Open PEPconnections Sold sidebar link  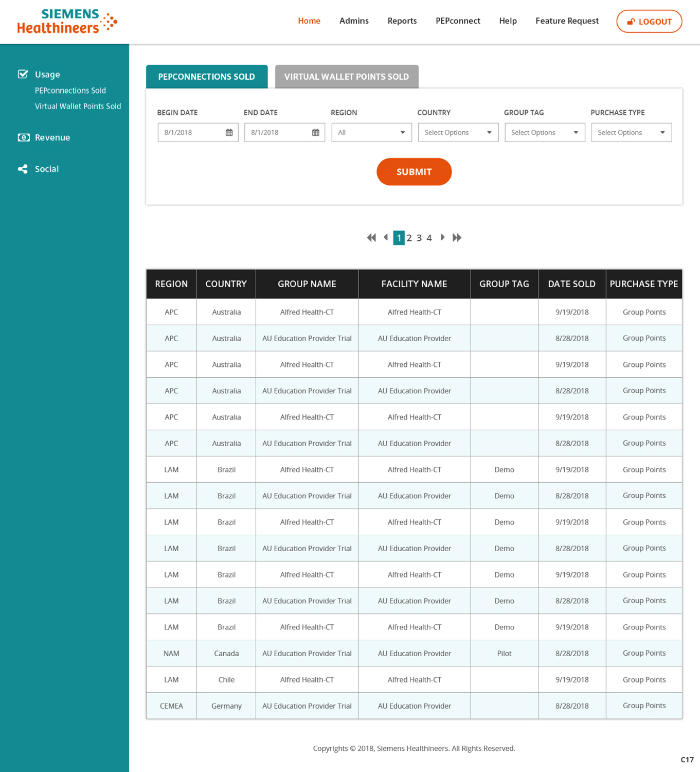[70, 91]
